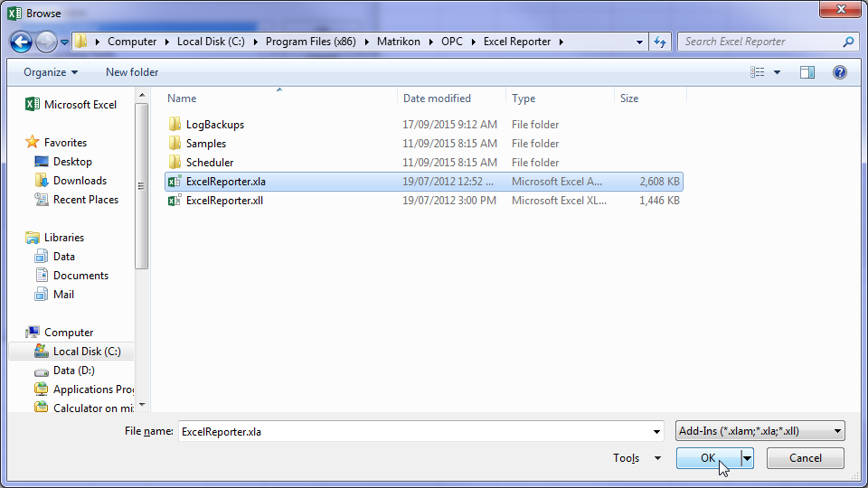Click navigation pane scroll down arrow
This screenshot has width=868, height=488.
pyautogui.click(x=142, y=405)
